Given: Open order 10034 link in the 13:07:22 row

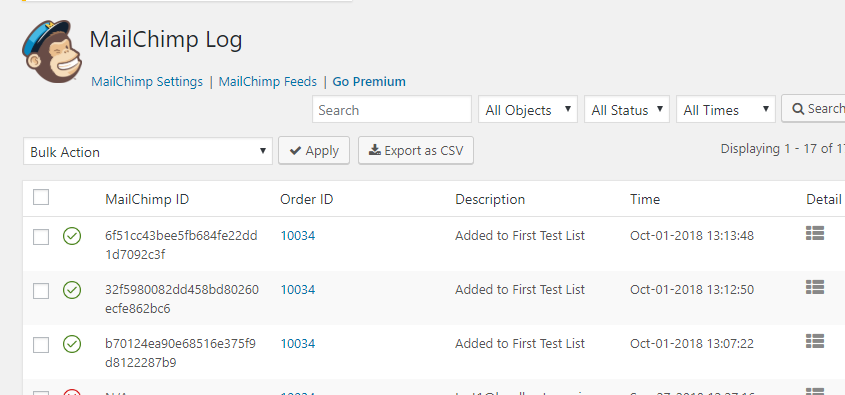Looking at the screenshot, I should 297,343.
